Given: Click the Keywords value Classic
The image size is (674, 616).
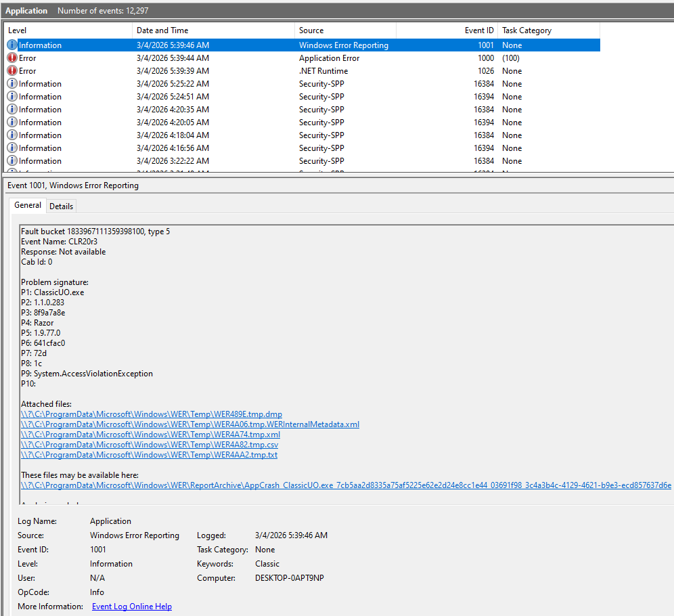Looking at the screenshot, I should pyautogui.click(x=267, y=564).
